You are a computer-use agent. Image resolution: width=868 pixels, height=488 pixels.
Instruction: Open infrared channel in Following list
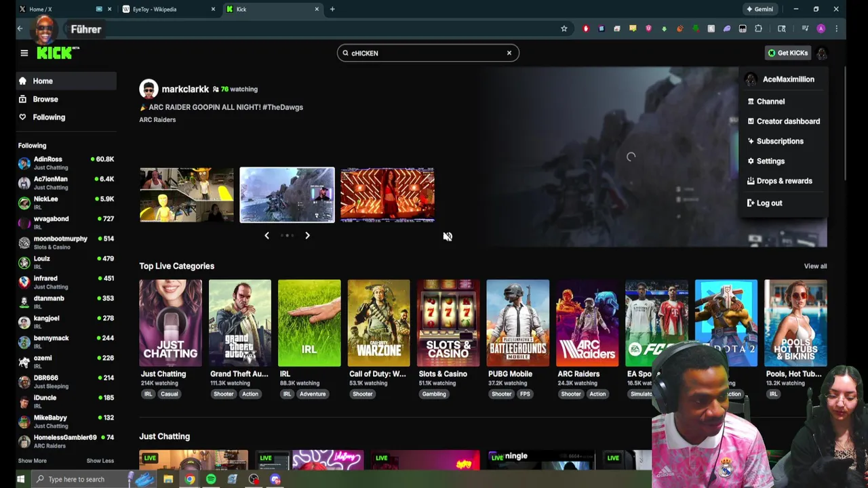click(x=66, y=282)
